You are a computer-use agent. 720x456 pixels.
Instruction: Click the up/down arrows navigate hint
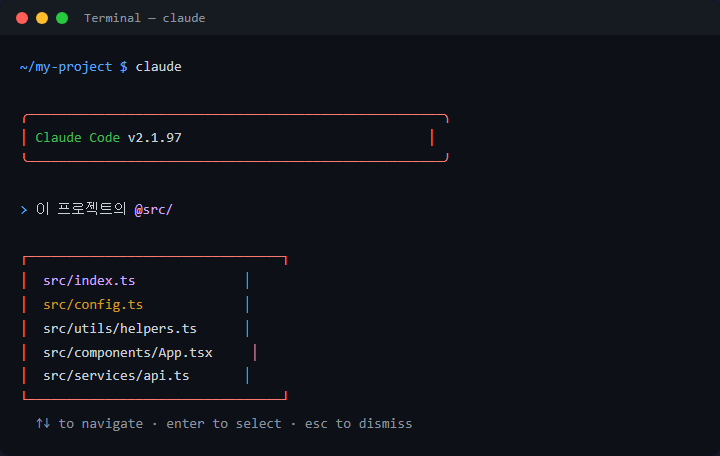[x=90, y=423]
